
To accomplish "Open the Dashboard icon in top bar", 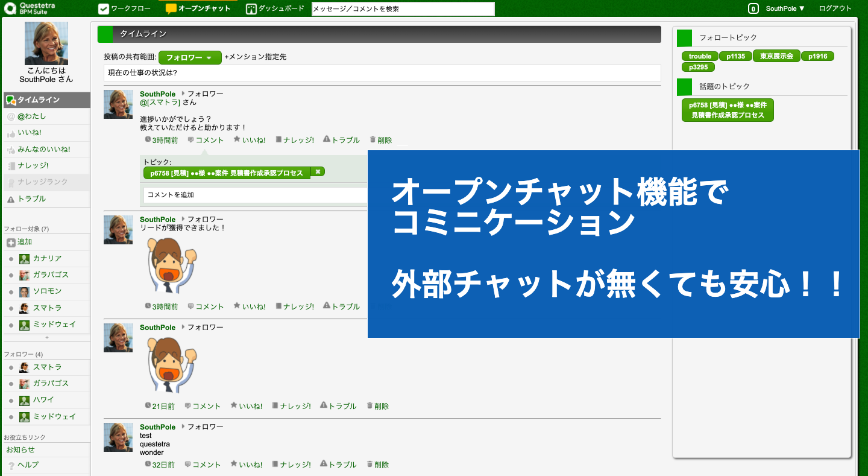I will click(251, 9).
